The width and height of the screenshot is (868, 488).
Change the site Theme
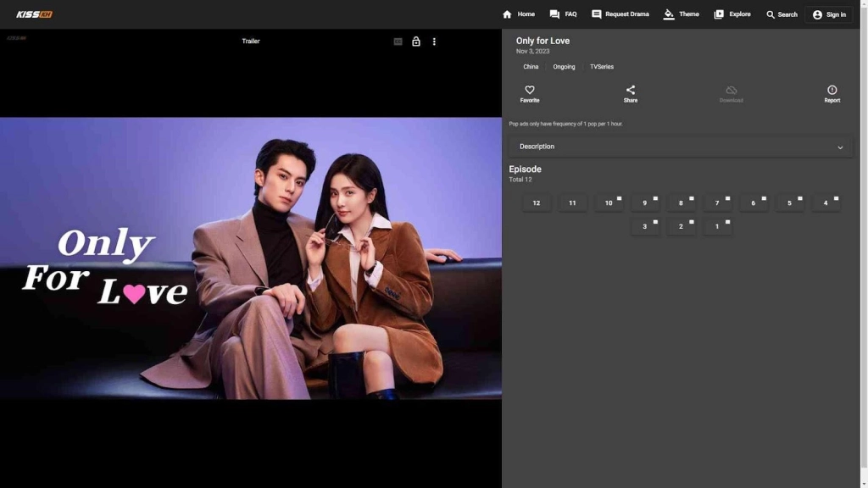click(682, 14)
